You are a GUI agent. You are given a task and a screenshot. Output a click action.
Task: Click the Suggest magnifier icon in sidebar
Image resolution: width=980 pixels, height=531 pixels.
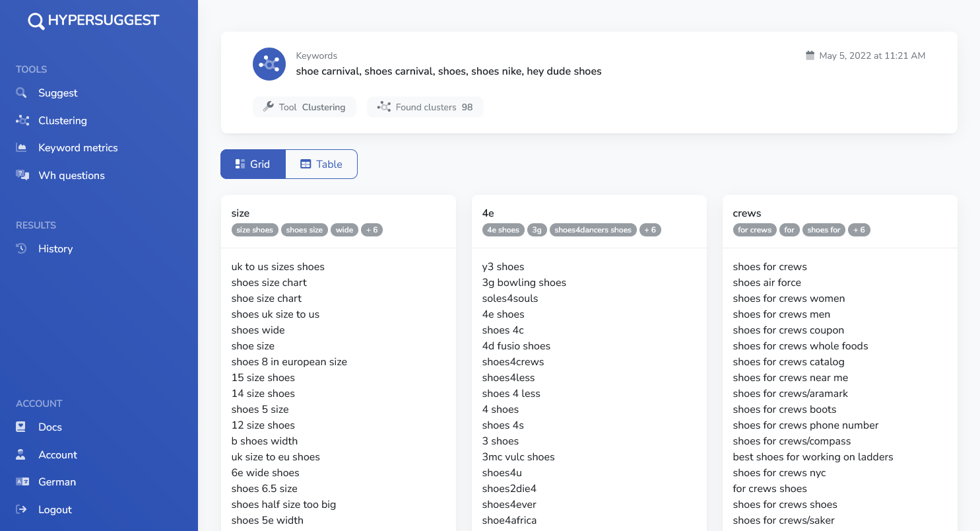tap(22, 93)
